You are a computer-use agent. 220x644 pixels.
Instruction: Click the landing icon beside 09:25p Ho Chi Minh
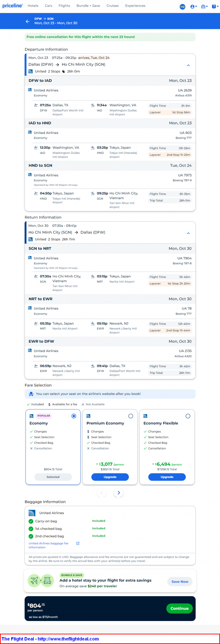coord(93,193)
